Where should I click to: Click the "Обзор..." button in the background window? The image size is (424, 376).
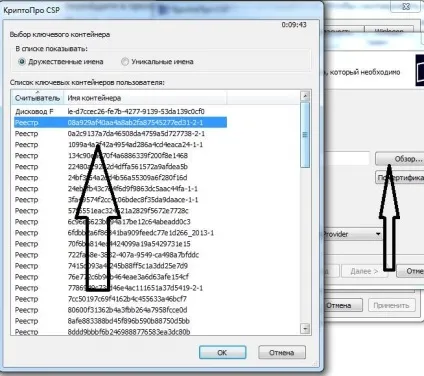pos(400,159)
